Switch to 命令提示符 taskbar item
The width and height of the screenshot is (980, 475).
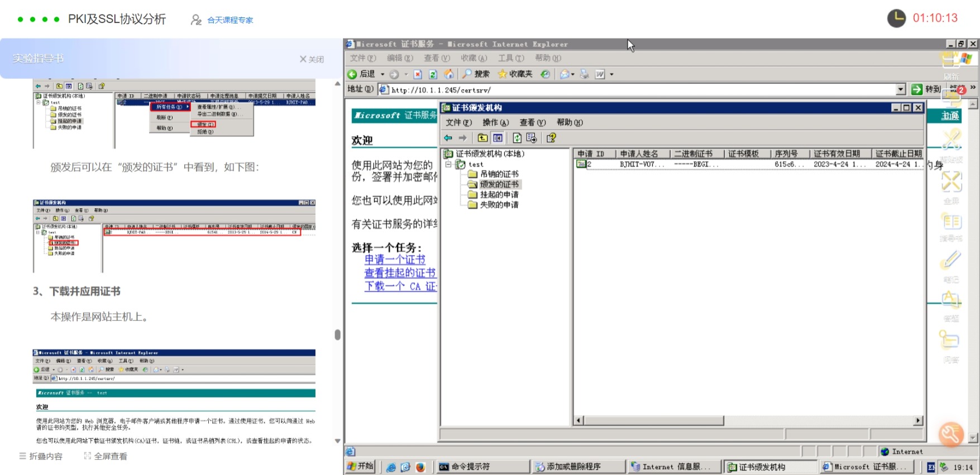(483, 467)
